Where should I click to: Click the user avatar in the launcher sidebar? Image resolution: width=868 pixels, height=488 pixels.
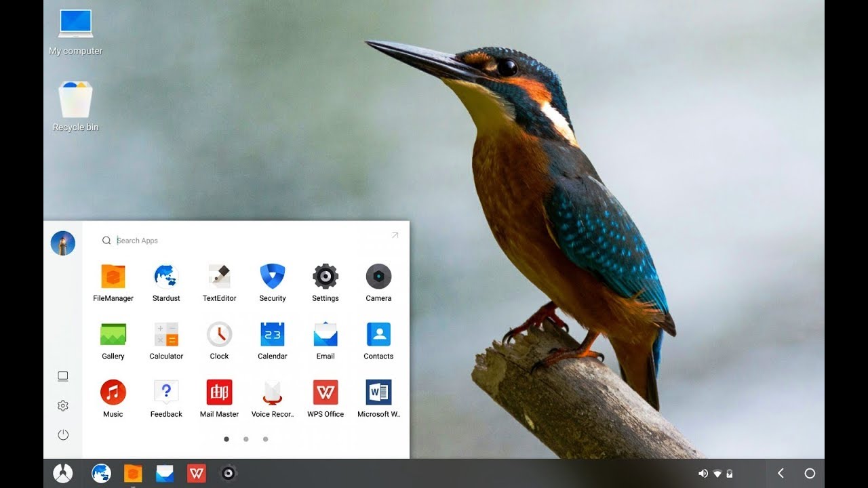(63, 243)
